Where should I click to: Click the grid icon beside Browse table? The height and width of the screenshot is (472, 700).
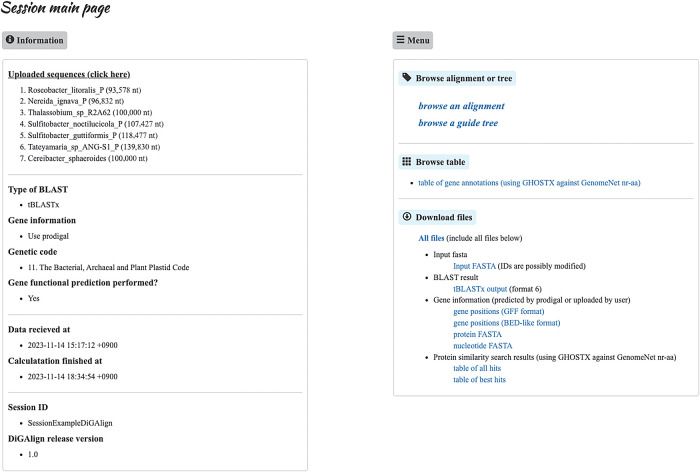coord(407,161)
